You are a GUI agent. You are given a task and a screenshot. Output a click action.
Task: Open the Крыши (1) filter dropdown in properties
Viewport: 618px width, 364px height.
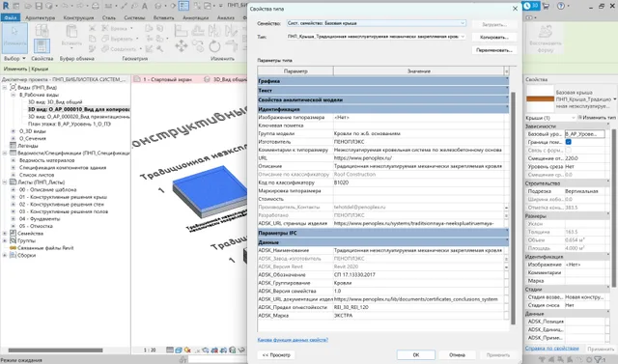(573, 118)
